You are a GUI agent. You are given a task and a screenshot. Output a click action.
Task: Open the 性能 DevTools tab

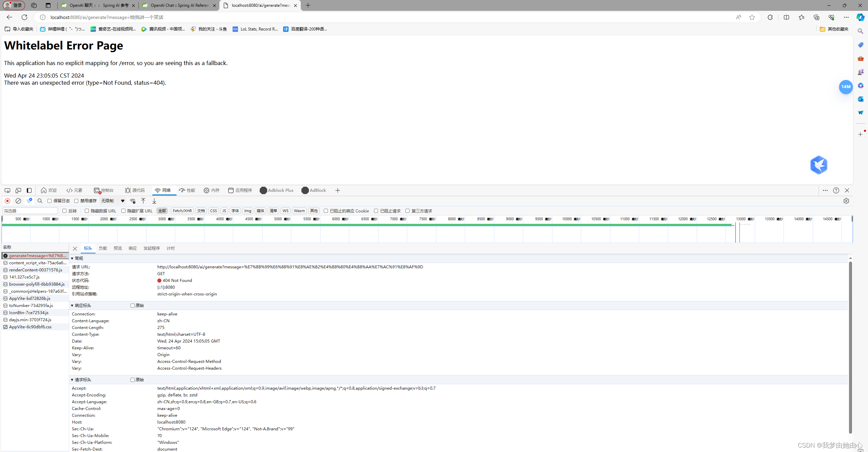click(x=187, y=190)
